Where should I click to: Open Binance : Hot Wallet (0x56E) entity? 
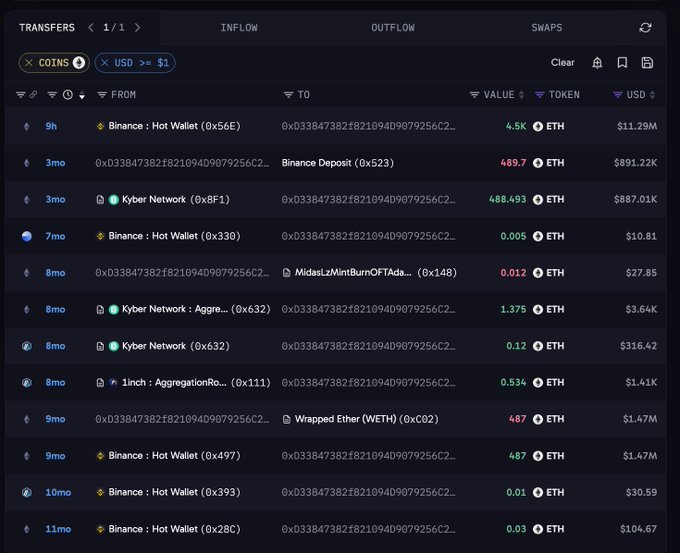[174, 126]
